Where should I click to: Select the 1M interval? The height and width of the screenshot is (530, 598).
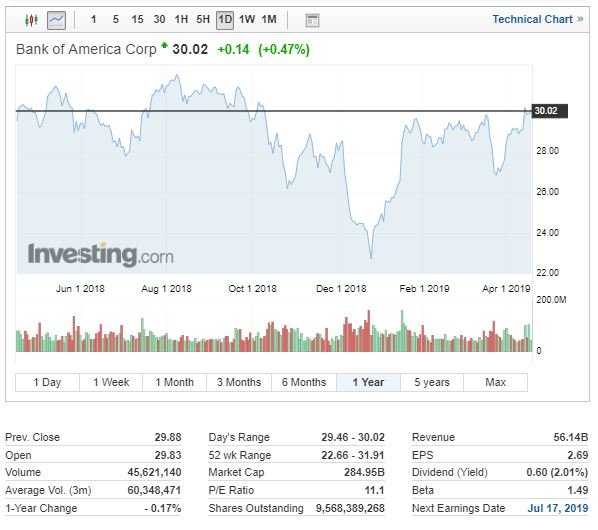coord(269,19)
